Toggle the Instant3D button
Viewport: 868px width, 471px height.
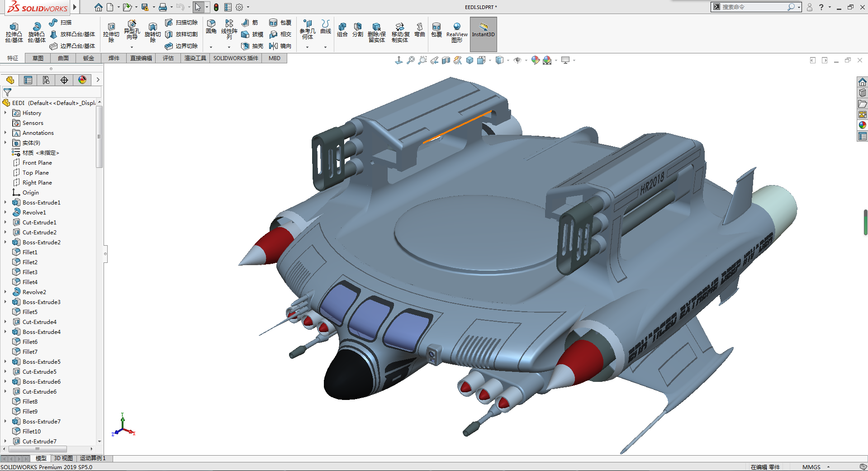pos(484,34)
